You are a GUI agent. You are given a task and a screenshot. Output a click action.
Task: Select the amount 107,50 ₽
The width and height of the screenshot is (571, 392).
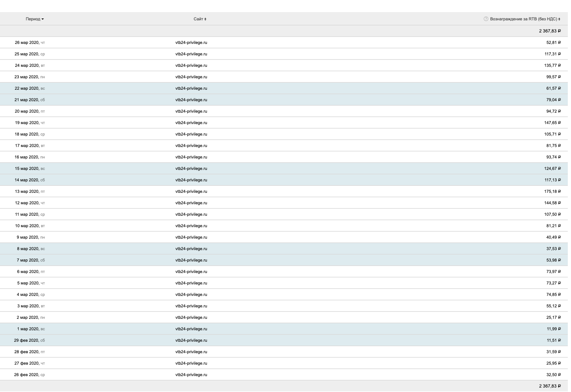point(553,214)
